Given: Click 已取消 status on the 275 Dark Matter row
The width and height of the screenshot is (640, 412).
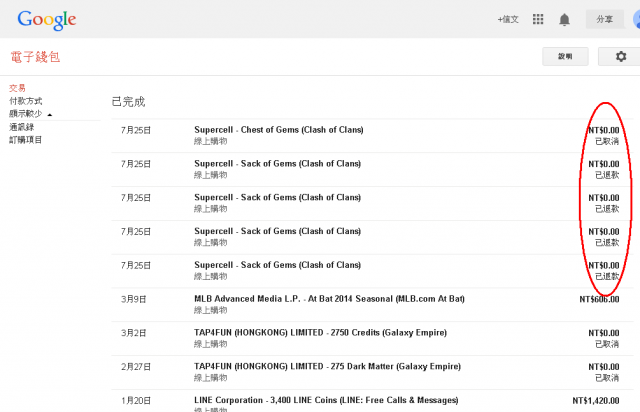Looking at the screenshot, I should [607, 378].
